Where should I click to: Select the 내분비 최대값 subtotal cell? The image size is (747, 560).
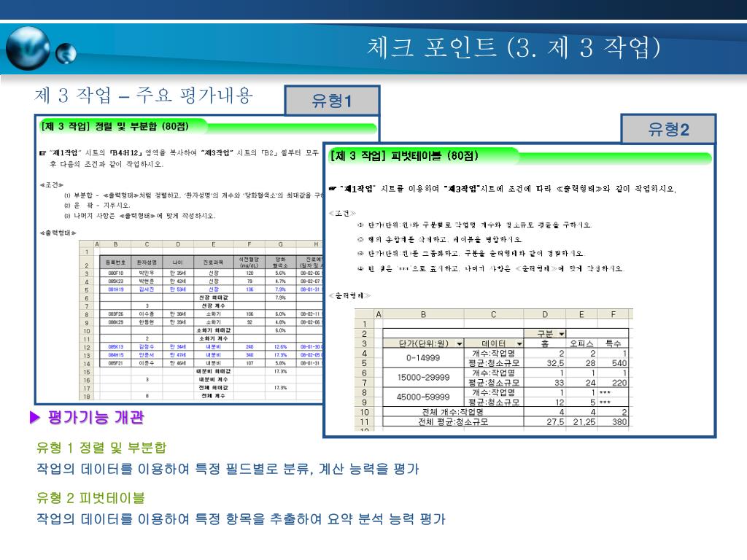pos(214,371)
